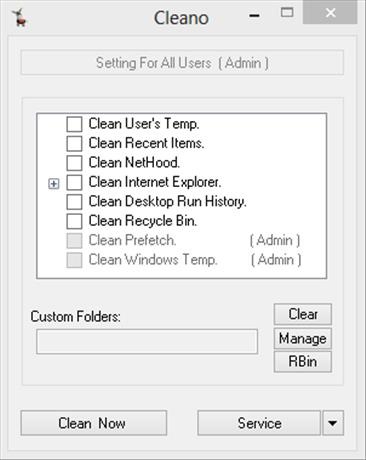The width and height of the screenshot is (366, 460).
Task: Maximize the Cleano window
Action: [x=287, y=13]
